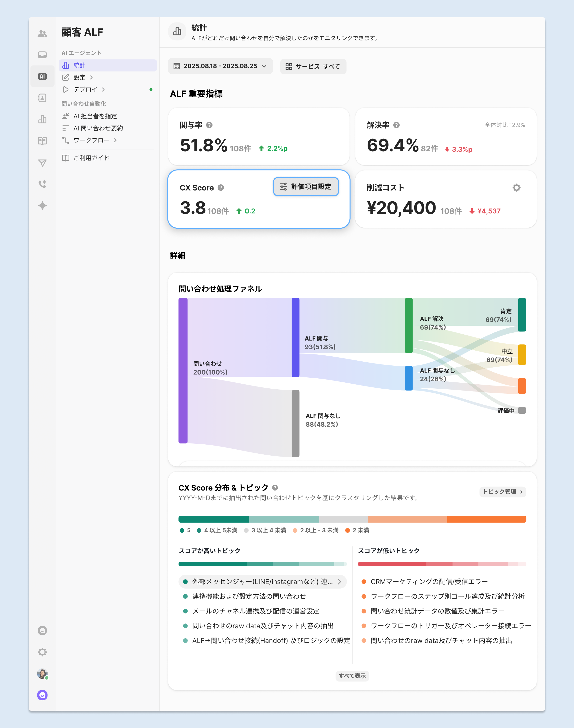Click the team members icon in left rail
Screen dimensions: 574x728
coord(42,33)
